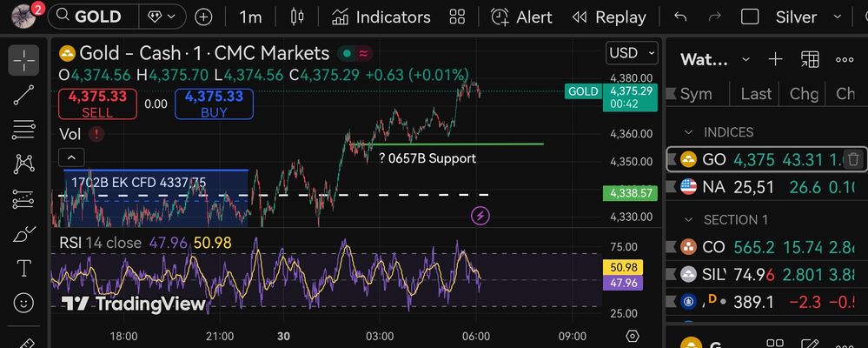Screen dimensions: 868x348
Task: Click the pink data mode indicator
Action: [364, 53]
